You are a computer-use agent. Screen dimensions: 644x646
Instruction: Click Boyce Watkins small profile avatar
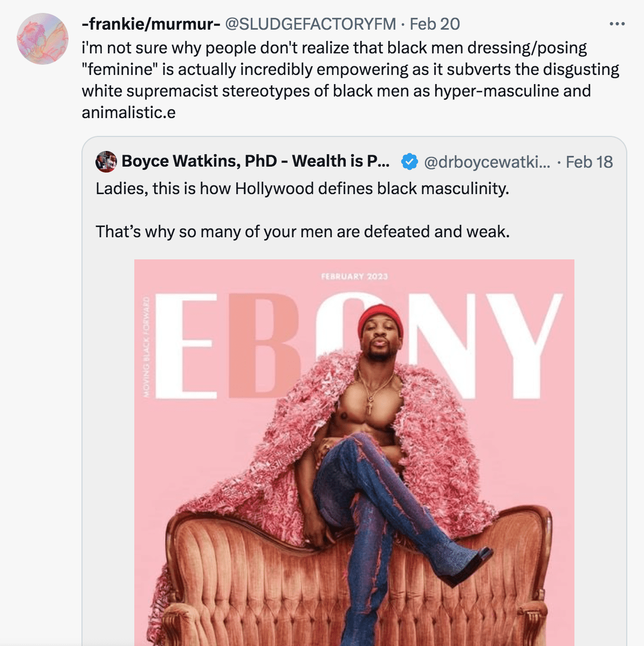point(106,162)
